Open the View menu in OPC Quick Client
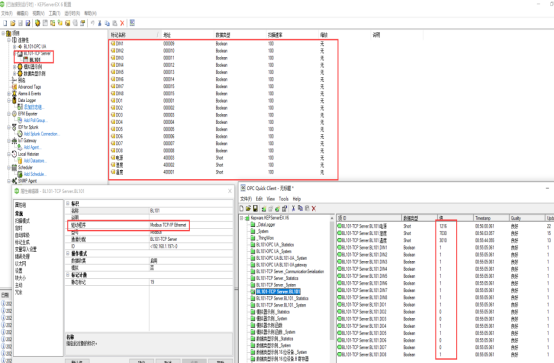The height and width of the screenshot is (363, 554). pyautogui.click(x=271, y=199)
